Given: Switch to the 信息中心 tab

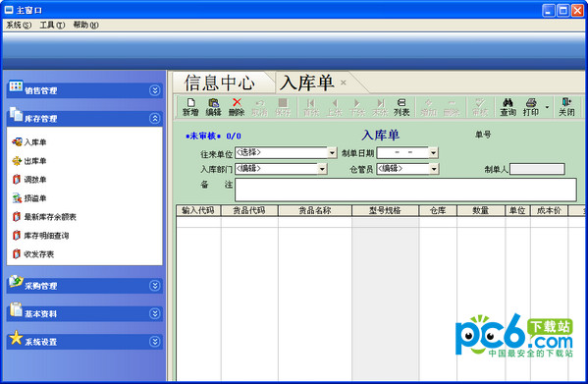Looking at the screenshot, I should click(x=219, y=82).
